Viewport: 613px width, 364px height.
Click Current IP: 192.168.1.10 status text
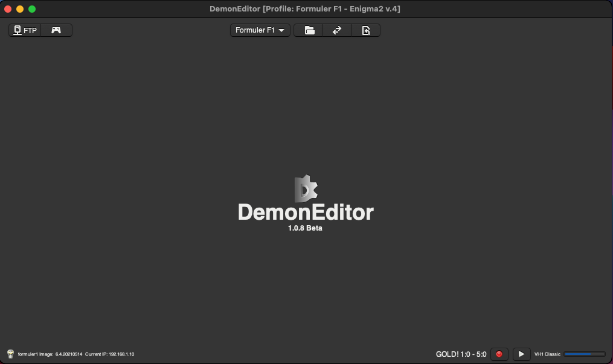pos(109,354)
